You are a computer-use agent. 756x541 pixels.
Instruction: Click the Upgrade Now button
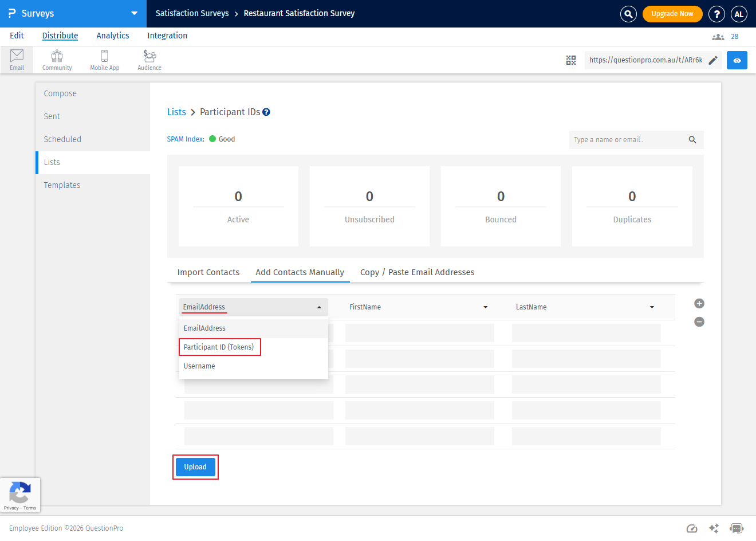click(672, 14)
